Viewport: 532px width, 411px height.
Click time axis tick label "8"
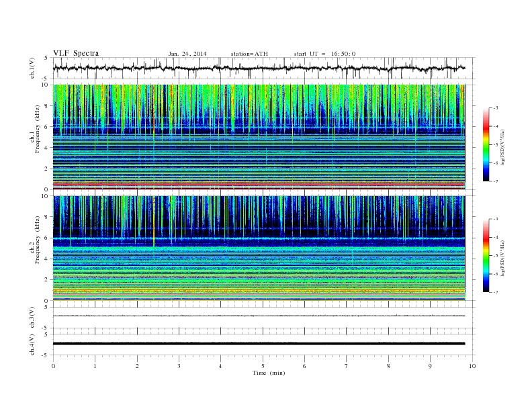point(388,366)
